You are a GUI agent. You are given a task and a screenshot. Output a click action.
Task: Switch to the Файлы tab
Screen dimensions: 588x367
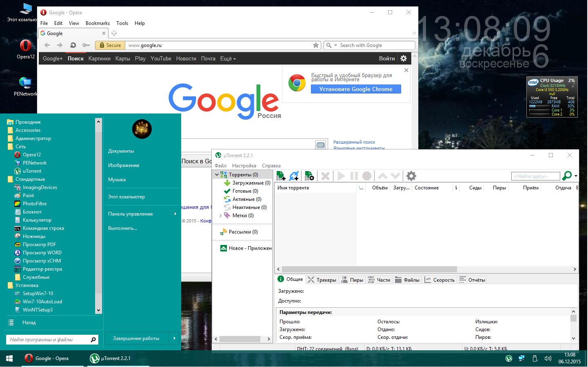(407, 280)
